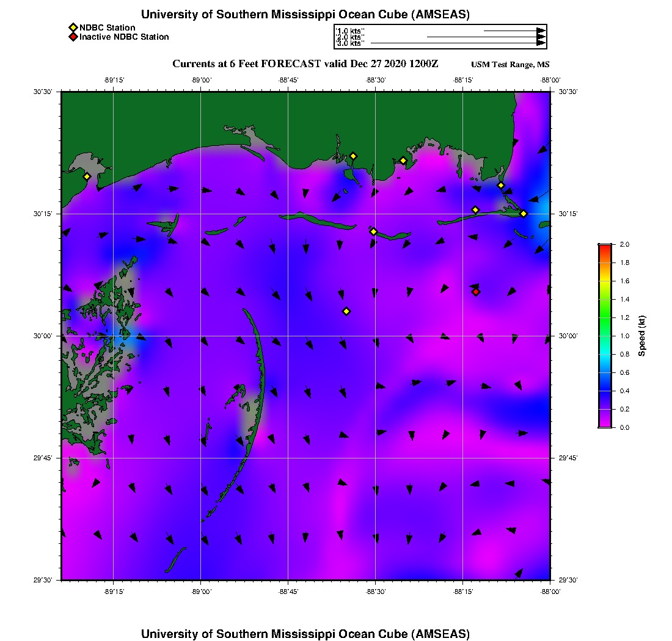Click the 1.0 kts label in vector legend

(x=350, y=31)
